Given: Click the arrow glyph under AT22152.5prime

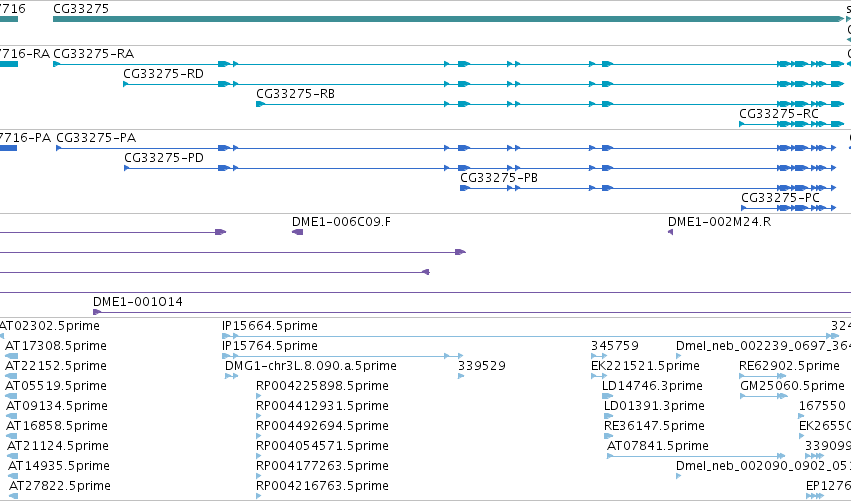Looking at the screenshot, I should point(11,376).
